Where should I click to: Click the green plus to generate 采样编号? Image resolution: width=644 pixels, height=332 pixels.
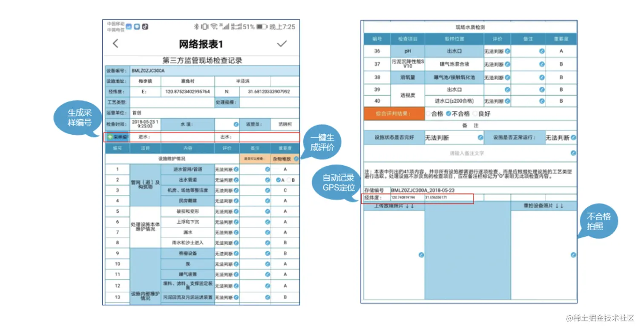click(x=109, y=137)
